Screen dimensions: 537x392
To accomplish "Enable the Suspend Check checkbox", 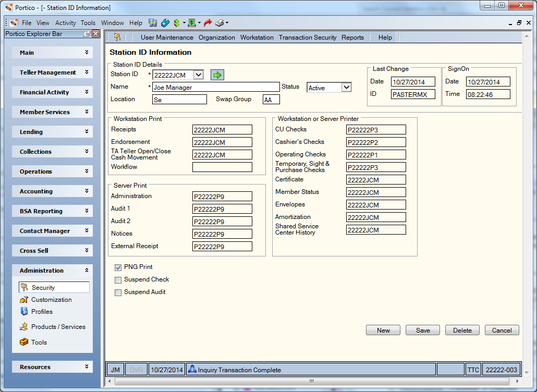I will [x=118, y=280].
